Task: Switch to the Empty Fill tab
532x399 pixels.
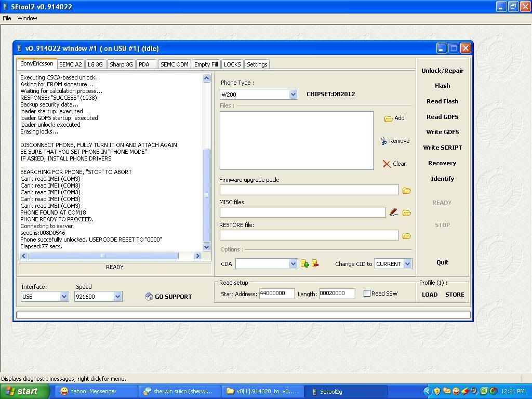Action: point(206,64)
